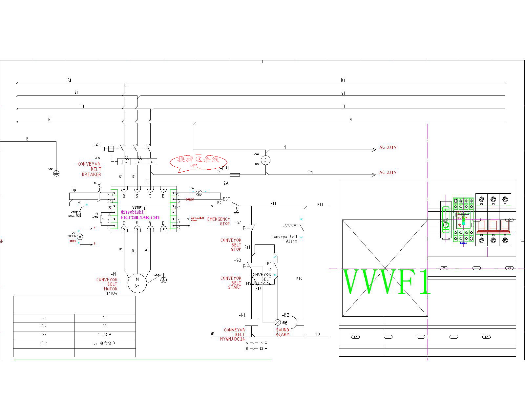Select the FU1 fuse symbol

pos(234,175)
